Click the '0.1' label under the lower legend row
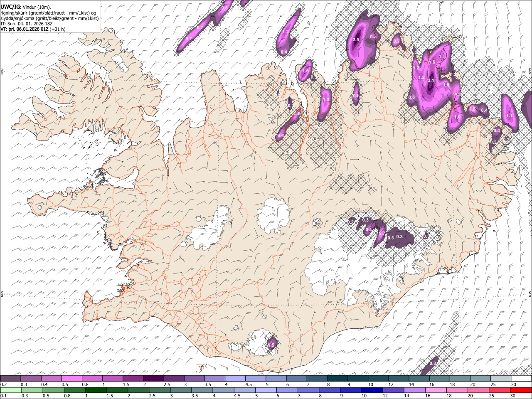The height and width of the screenshot is (399, 532). pyautogui.click(x=3, y=396)
